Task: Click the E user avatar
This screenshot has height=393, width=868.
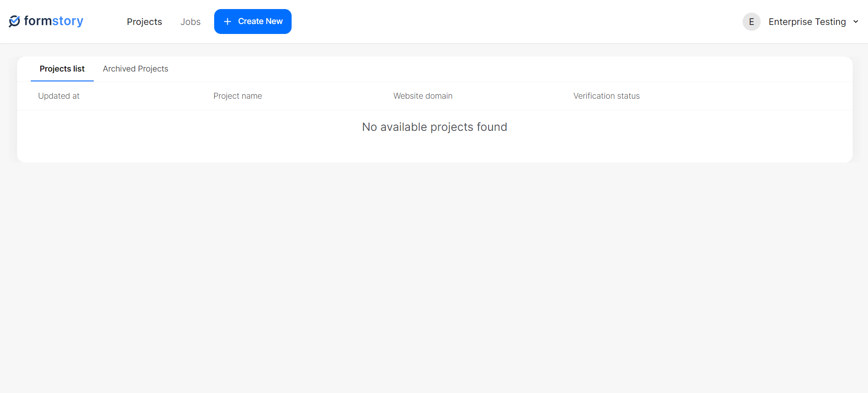Action: (x=752, y=22)
